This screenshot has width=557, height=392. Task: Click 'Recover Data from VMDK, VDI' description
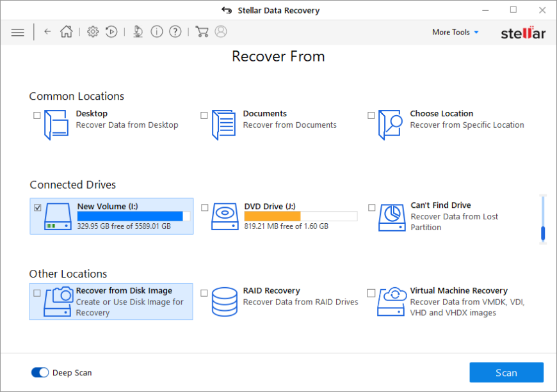click(467, 307)
